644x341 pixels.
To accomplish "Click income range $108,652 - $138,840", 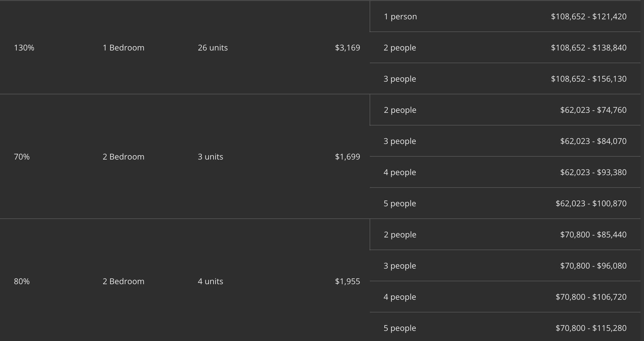I will 589,48.
